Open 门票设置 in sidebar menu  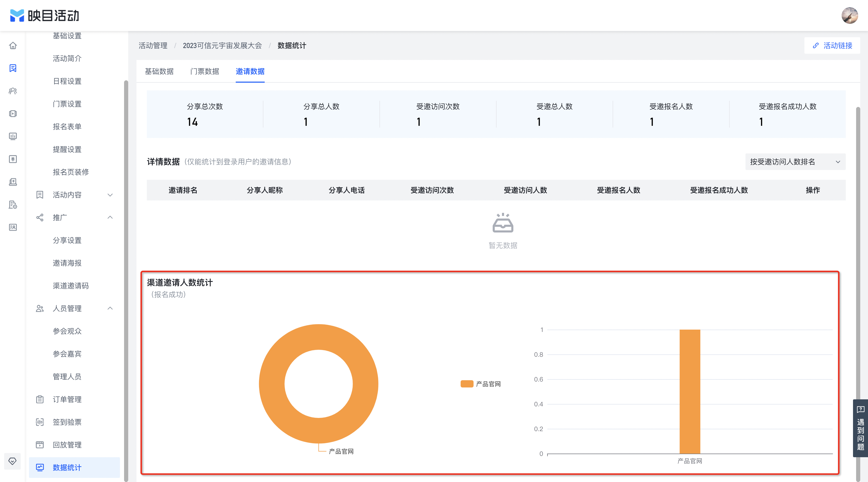[67, 104]
